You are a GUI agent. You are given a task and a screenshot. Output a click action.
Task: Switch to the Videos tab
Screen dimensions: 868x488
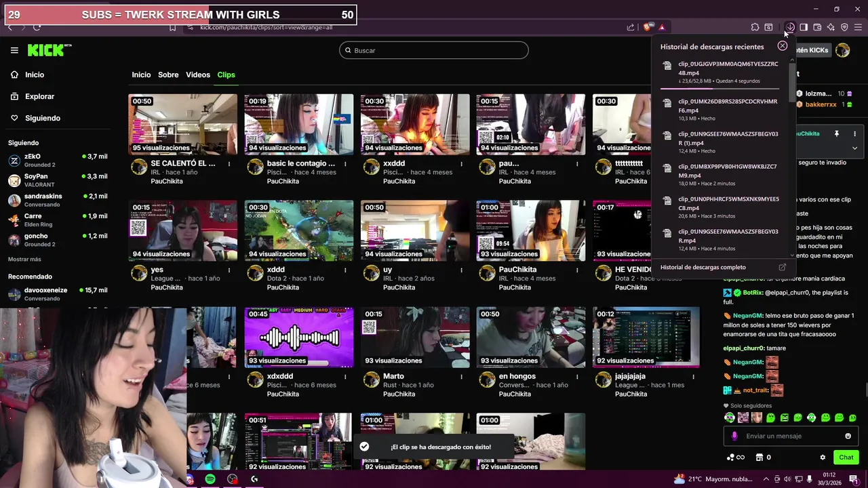pyautogui.click(x=198, y=75)
